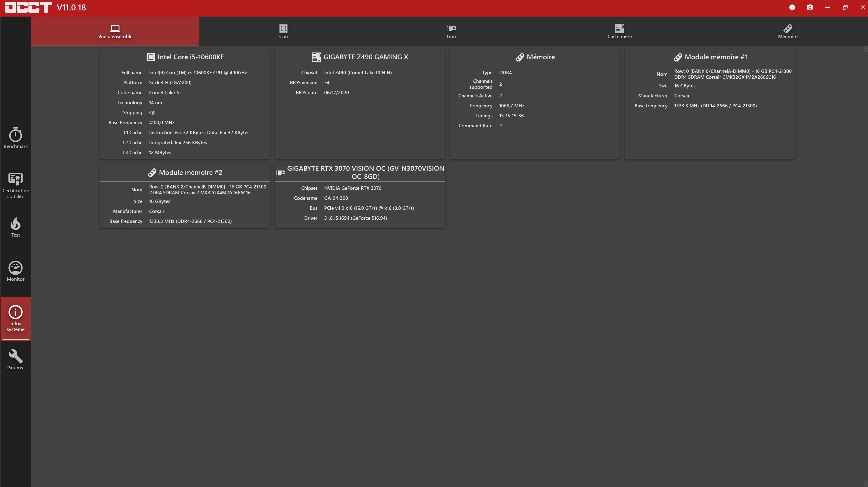Click RAM icon beside Module mémoire #1
The width and height of the screenshot is (868, 487).
coord(678,57)
